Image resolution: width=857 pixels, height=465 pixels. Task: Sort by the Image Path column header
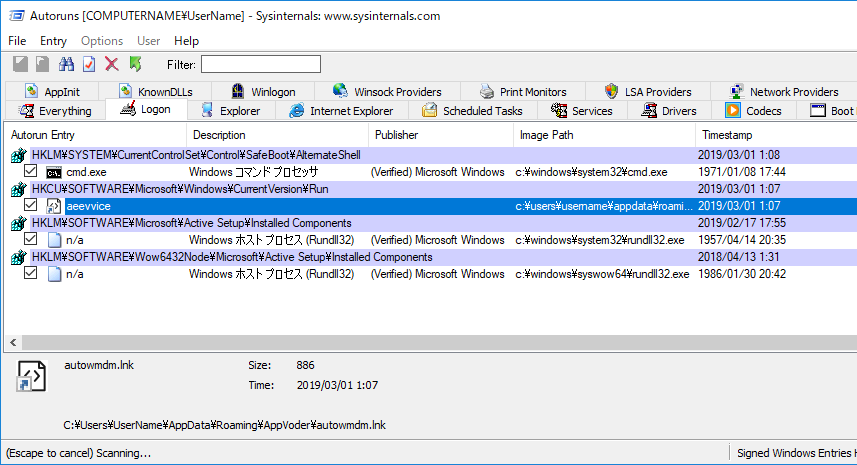(604, 135)
